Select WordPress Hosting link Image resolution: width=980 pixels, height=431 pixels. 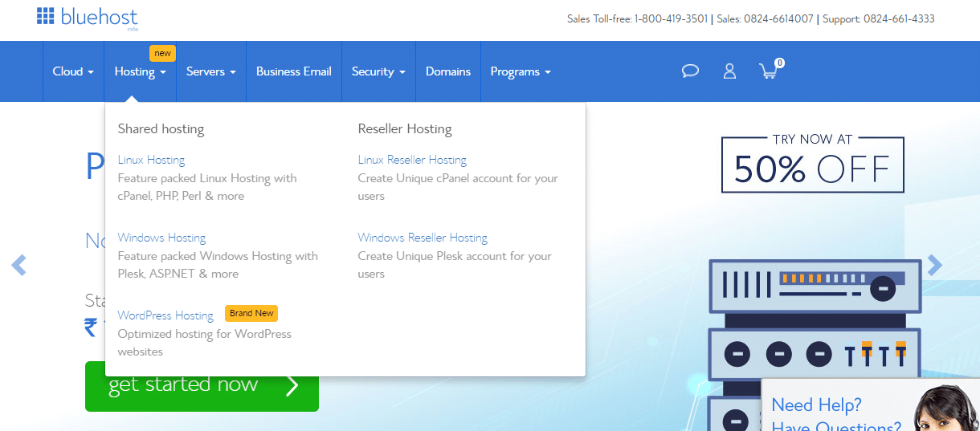coord(165,315)
